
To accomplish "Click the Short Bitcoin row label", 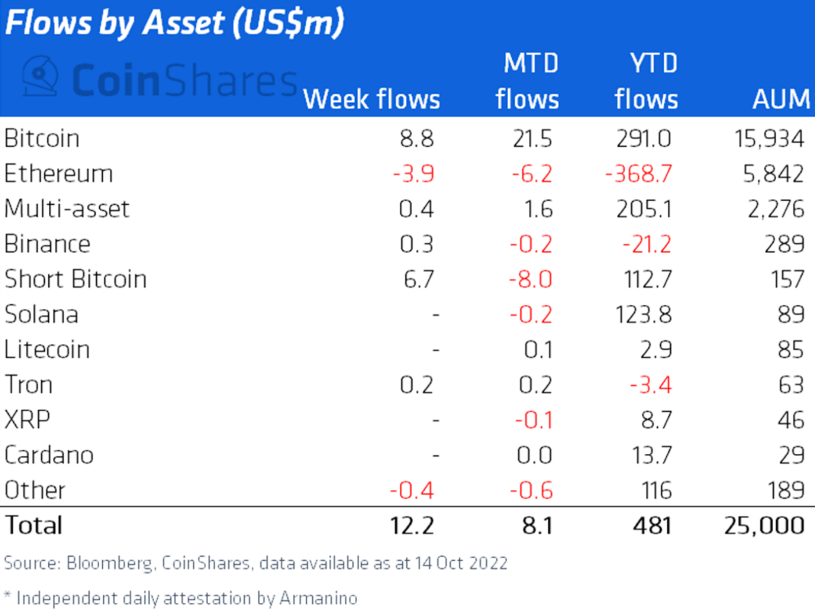I will [75, 279].
